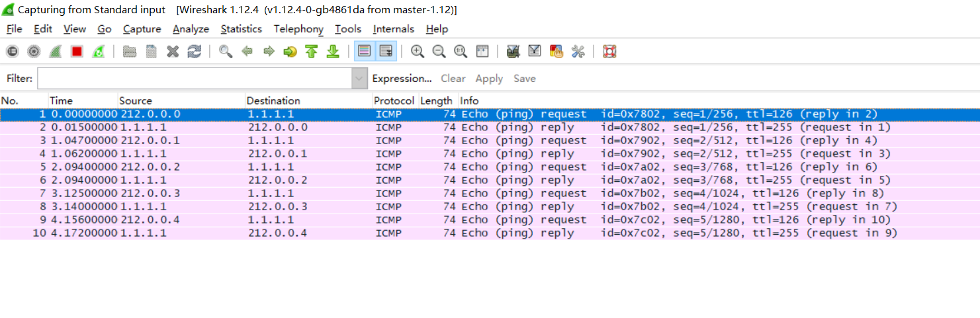This screenshot has height=318, width=980.
Task: Sort by the Info column header
Action: click(719, 100)
